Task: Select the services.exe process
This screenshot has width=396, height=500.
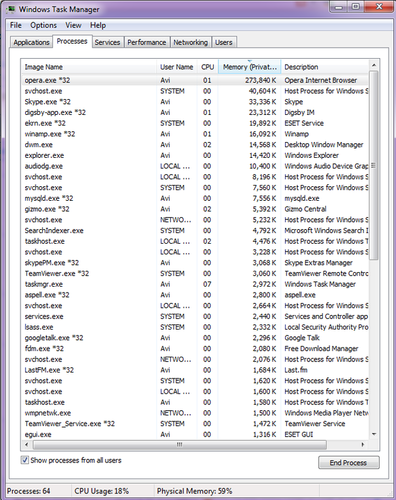Action: (x=195, y=316)
